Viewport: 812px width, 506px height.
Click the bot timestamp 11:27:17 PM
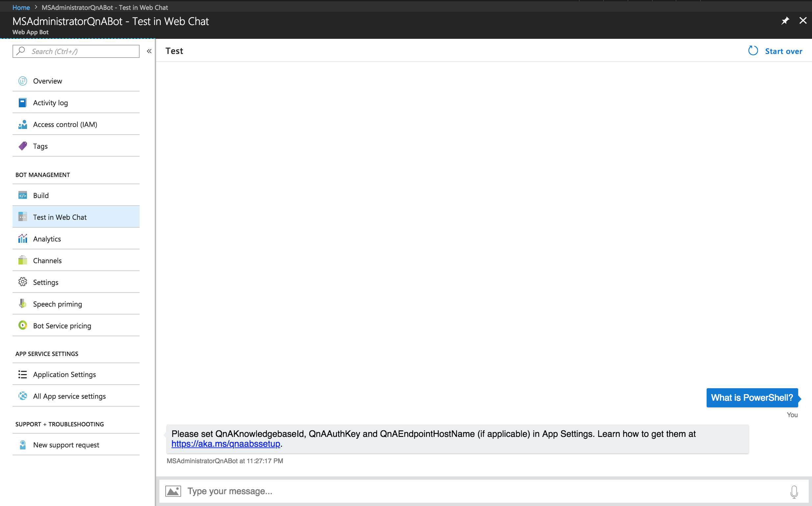265,461
